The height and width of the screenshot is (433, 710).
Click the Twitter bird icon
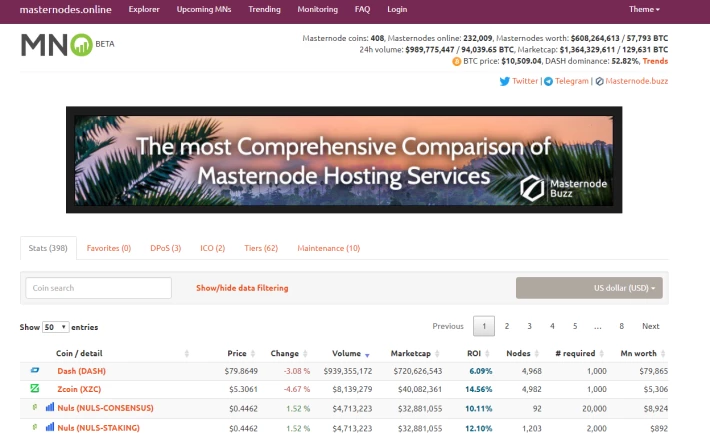[x=504, y=82]
